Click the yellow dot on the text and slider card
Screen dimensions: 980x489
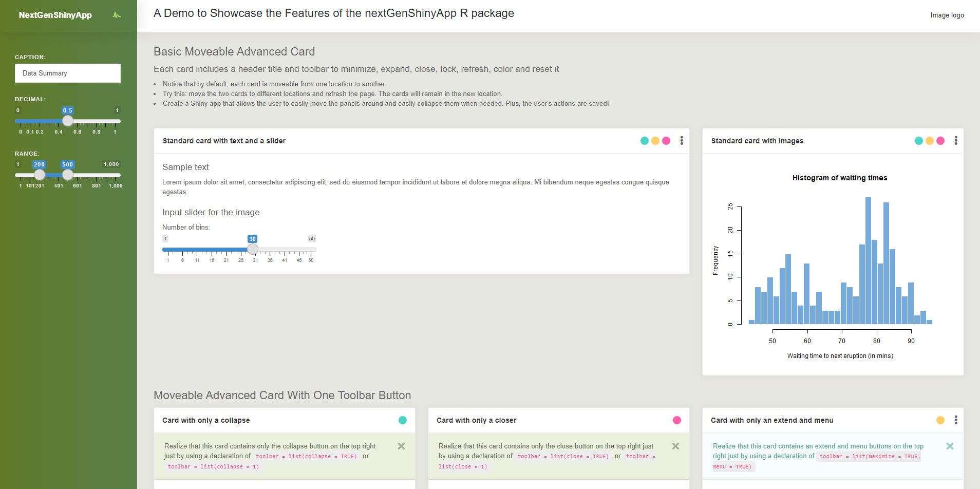[655, 141]
